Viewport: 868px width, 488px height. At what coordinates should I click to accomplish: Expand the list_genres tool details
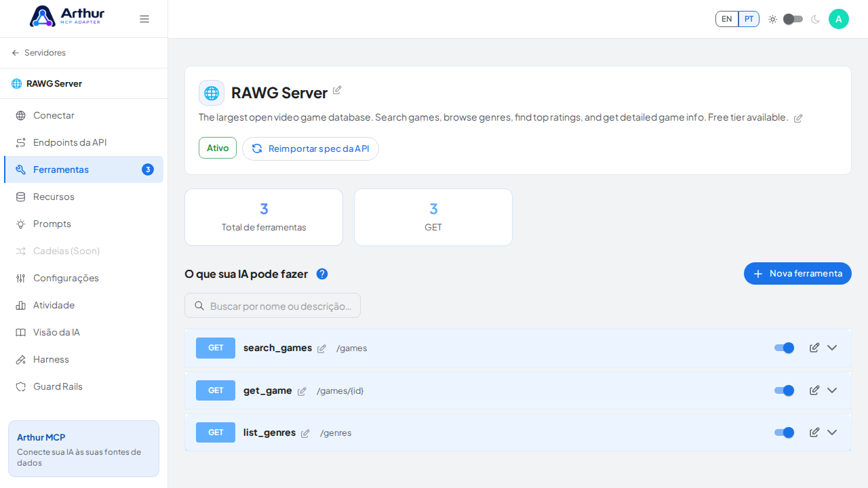click(x=832, y=432)
